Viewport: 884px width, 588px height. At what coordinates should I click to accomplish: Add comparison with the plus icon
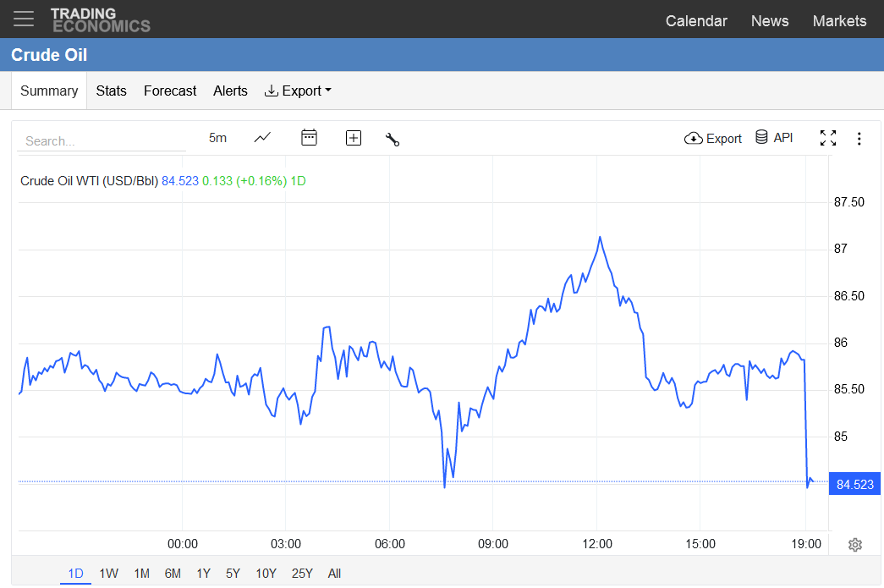[x=354, y=138]
